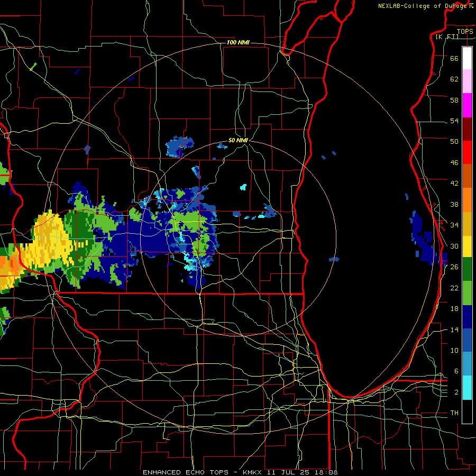Screen dimensions: 476x476
Task: Click the 66 value on legend scale
Action: point(454,58)
